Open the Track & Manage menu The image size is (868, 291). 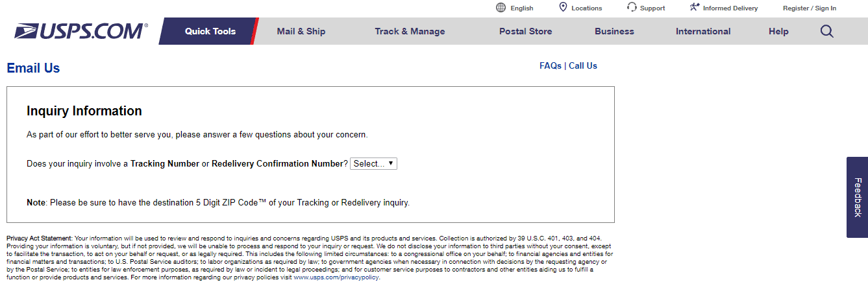pyautogui.click(x=410, y=31)
